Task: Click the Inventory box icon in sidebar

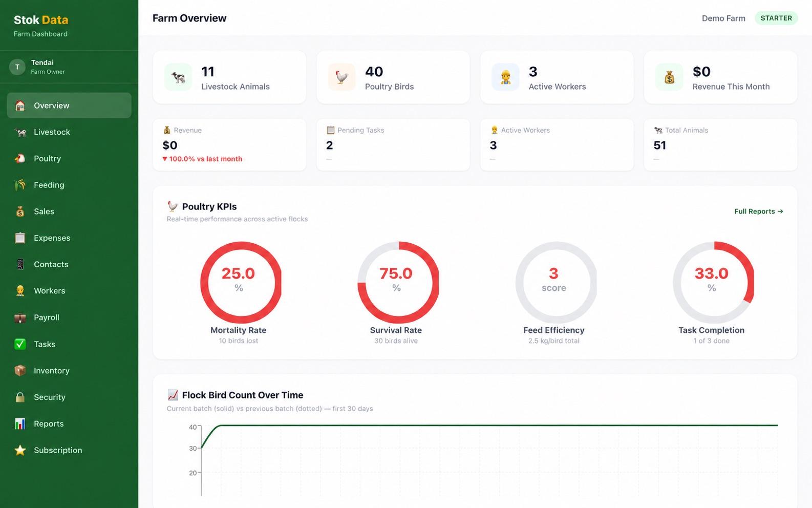Action: [20, 371]
